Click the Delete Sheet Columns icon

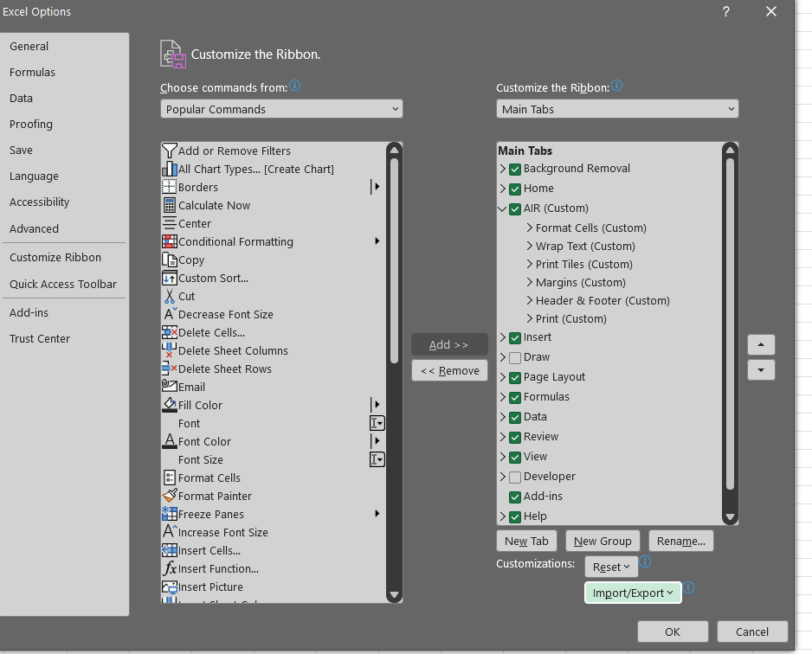click(x=170, y=350)
